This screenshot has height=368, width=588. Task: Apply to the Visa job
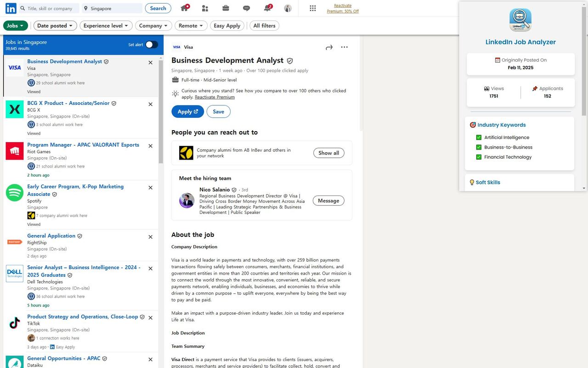pyautogui.click(x=187, y=111)
